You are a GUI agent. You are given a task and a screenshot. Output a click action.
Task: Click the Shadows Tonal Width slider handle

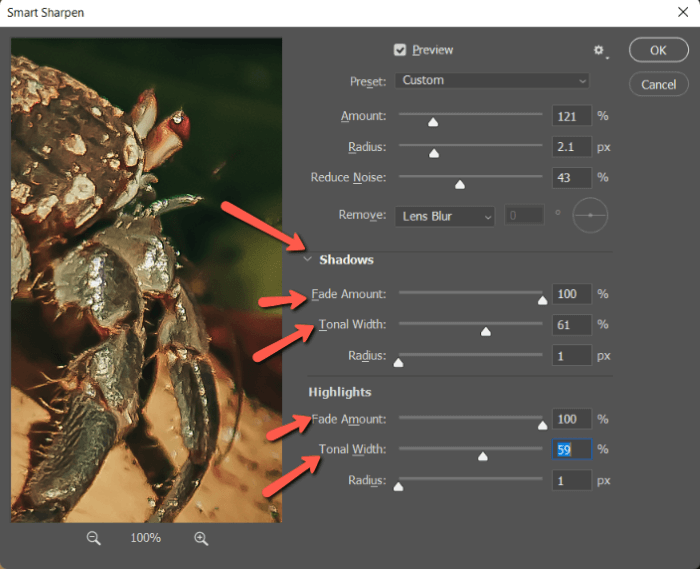[x=486, y=331]
